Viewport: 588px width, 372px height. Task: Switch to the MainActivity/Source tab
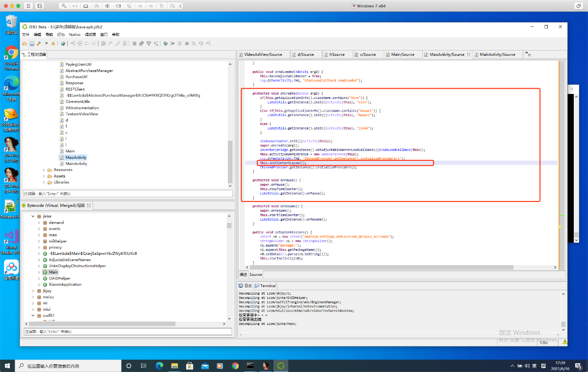(497, 54)
